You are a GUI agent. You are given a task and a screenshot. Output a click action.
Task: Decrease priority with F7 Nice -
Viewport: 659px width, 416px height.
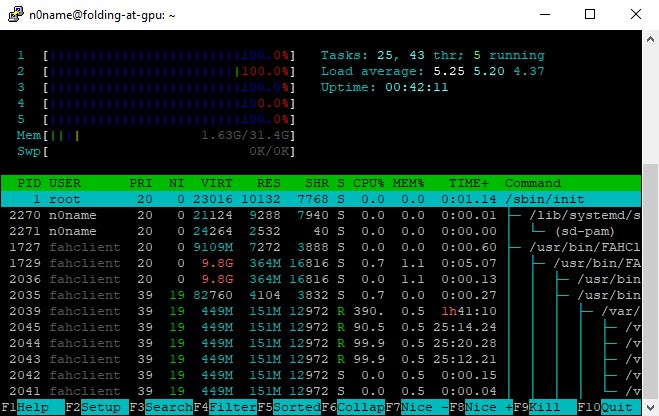pos(419,407)
